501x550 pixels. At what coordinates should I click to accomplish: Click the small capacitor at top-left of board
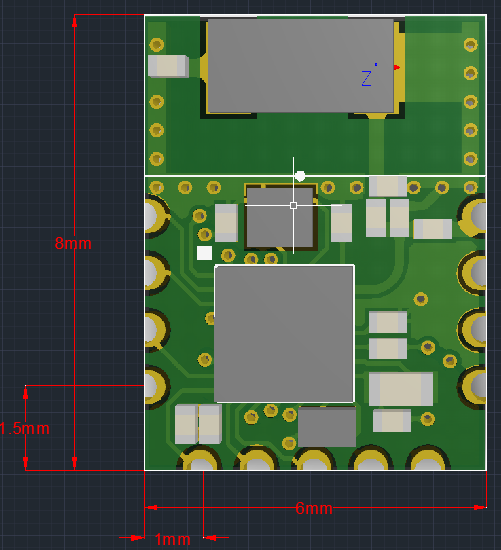pyautogui.click(x=168, y=66)
